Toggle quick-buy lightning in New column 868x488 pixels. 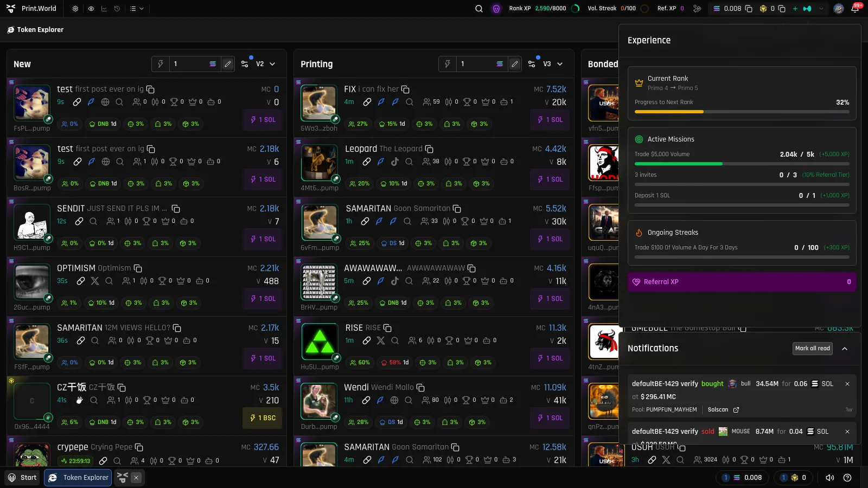(x=161, y=64)
